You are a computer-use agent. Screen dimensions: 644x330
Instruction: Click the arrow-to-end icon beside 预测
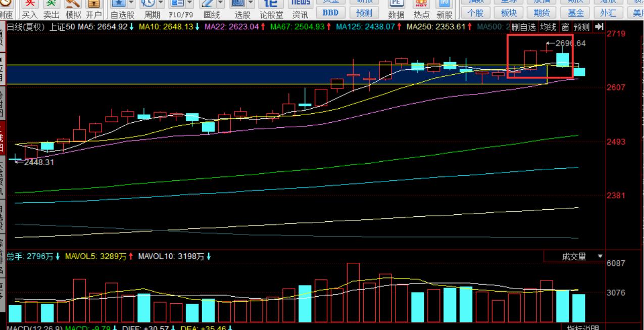(x=599, y=26)
